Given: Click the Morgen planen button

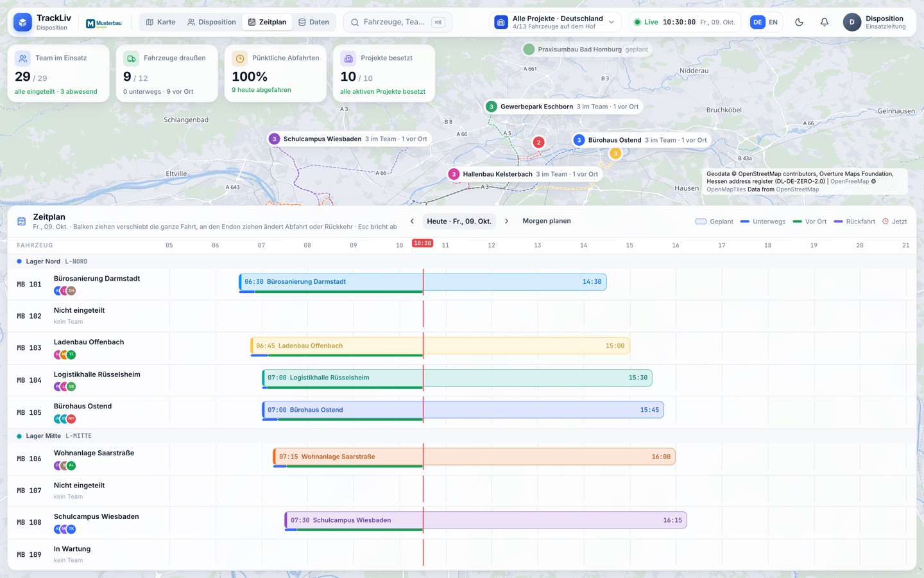Looking at the screenshot, I should click(x=547, y=222).
